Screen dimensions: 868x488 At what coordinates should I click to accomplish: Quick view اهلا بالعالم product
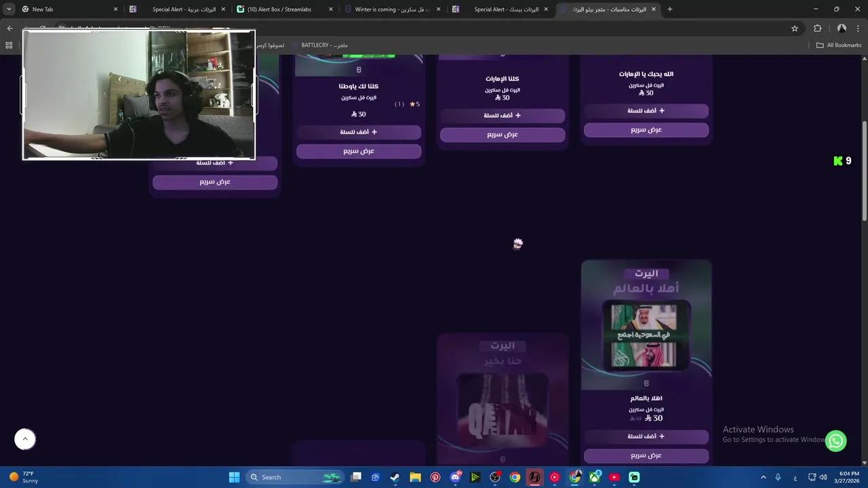coord(646,455)
